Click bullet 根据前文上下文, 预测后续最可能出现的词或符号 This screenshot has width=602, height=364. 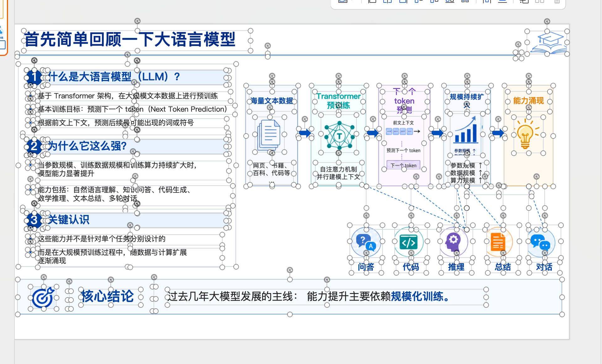tap(116, 122)
